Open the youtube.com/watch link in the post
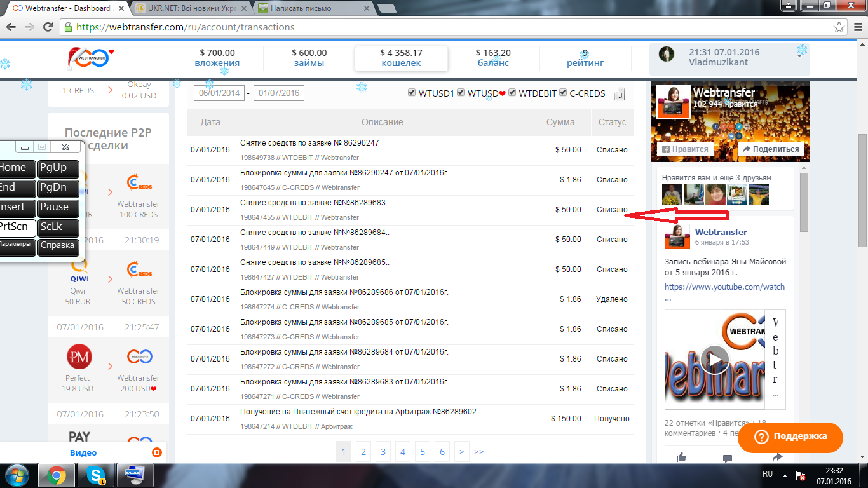This screenshot has width=868, height=488. [x=724, y=287]
